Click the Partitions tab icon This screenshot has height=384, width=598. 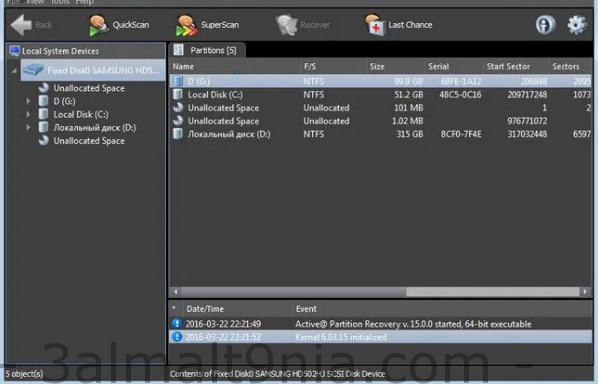(x=178, y=50)
